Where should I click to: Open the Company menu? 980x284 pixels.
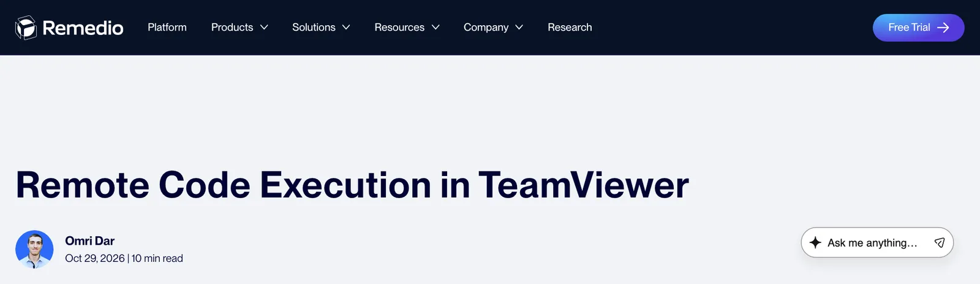[x=486, y=28]
